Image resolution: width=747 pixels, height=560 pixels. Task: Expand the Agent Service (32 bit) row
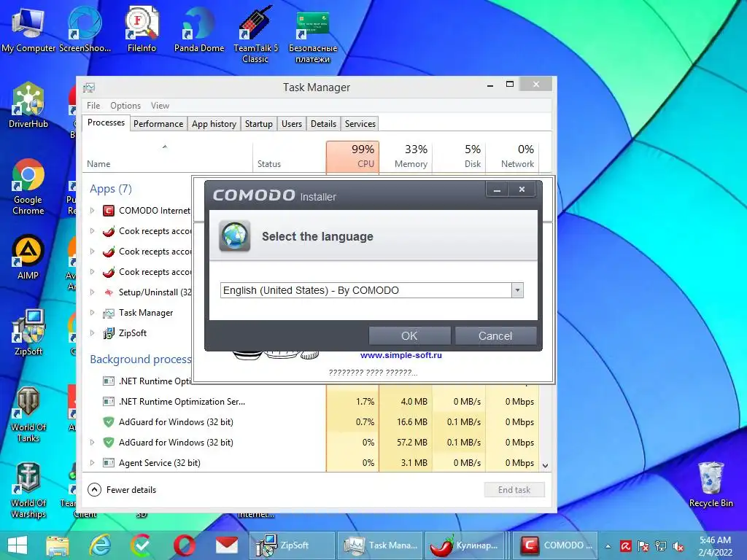[93, 463]
